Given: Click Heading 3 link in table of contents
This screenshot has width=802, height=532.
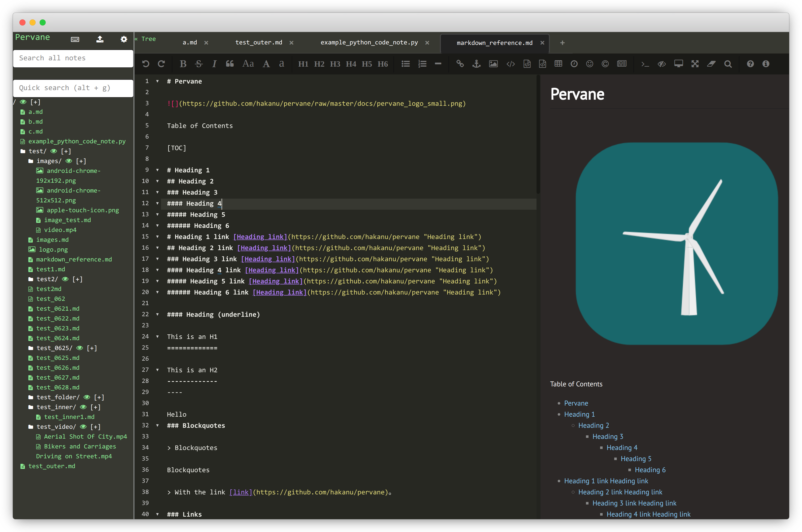Looking at the screenshot, I should click(608, 436).
